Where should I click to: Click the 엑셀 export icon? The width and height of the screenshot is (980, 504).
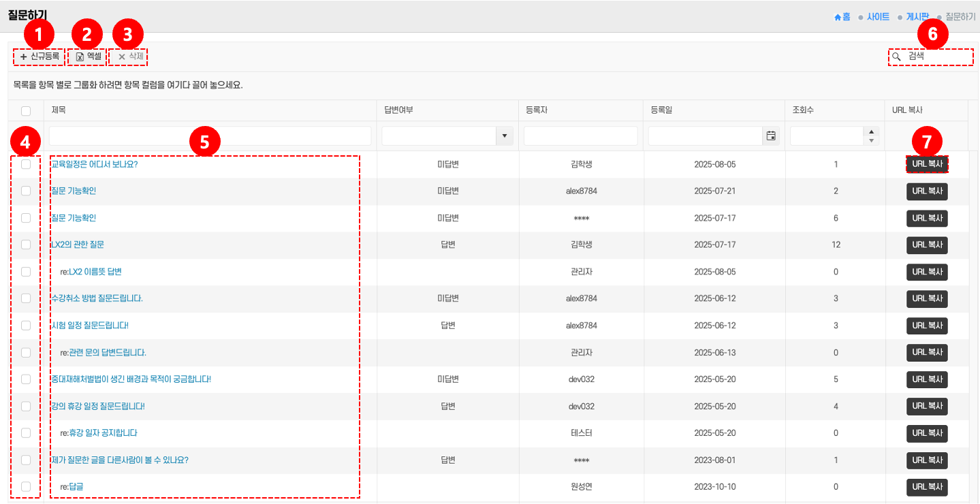(80, 57)
